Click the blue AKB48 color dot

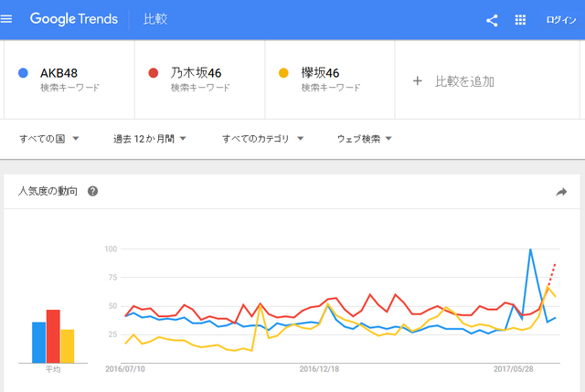[23, 73]
